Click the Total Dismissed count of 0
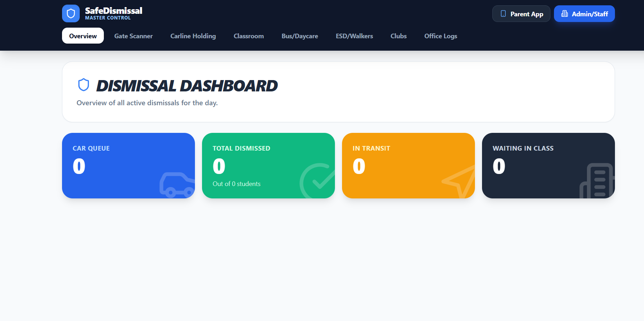This screenshot has width=644, height=321. 219,166
